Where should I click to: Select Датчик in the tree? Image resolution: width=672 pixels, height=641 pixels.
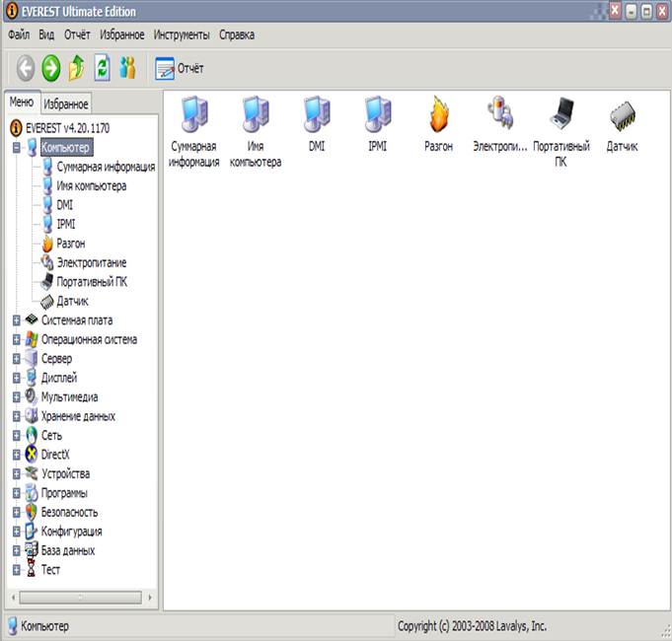[72, 301]
